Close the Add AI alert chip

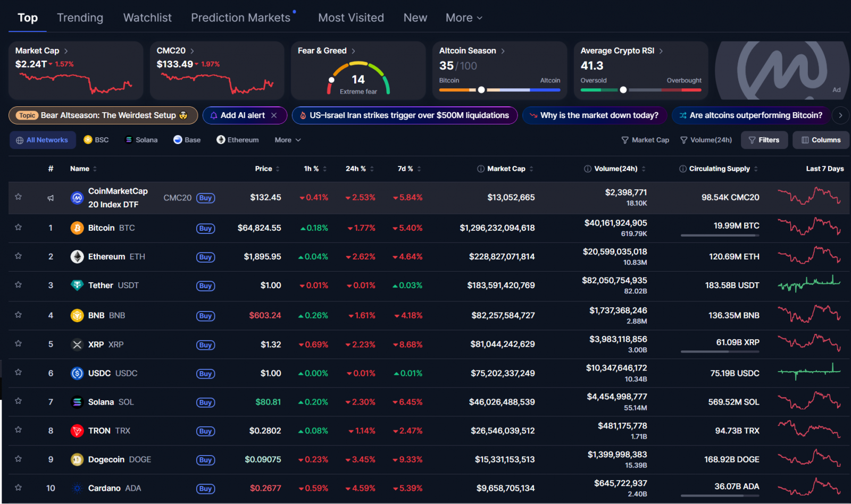click(x=274, y=115)
